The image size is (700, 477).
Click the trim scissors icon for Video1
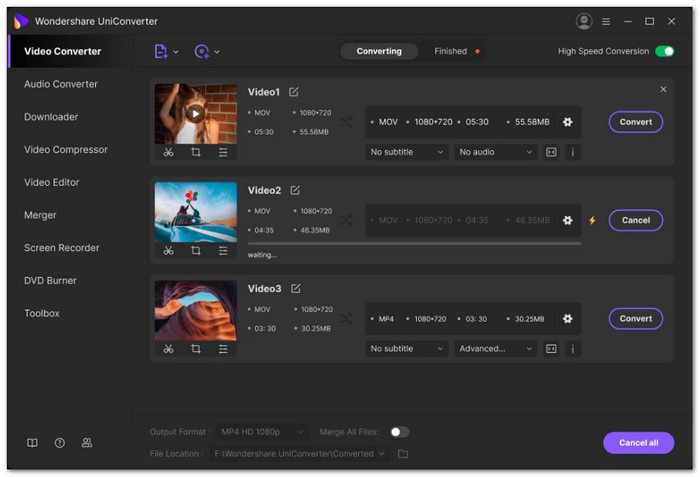[168, 152]
